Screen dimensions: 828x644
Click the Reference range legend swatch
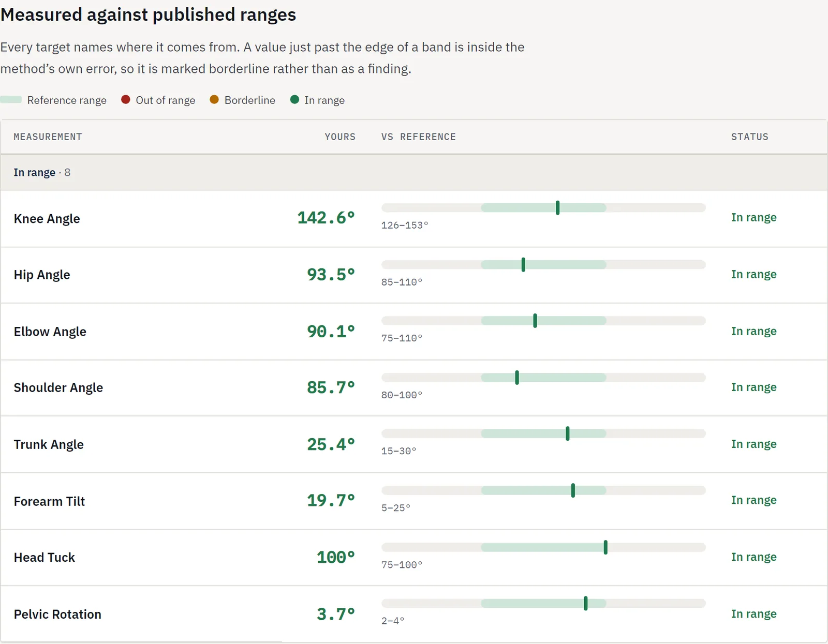pos(11,99)
